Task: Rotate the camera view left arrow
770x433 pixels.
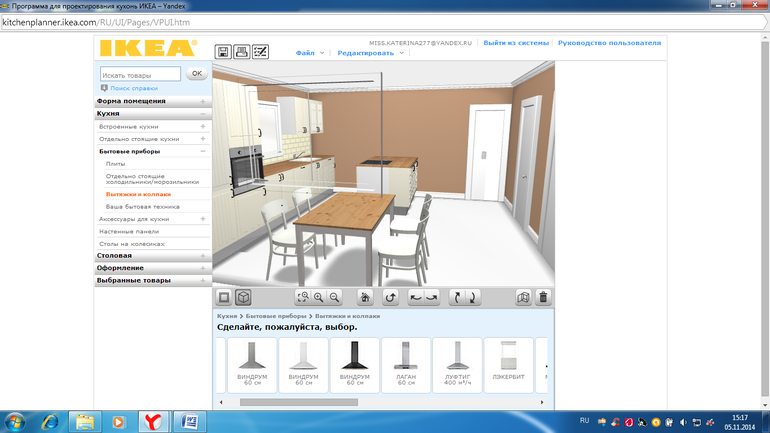Action: [x=417, y=297]
